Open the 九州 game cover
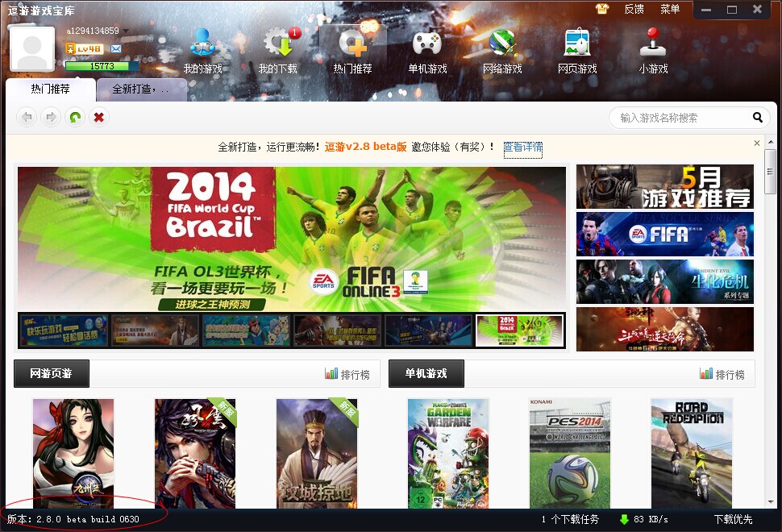The height and width of the screenshot is (532, 782). (73, 453)
